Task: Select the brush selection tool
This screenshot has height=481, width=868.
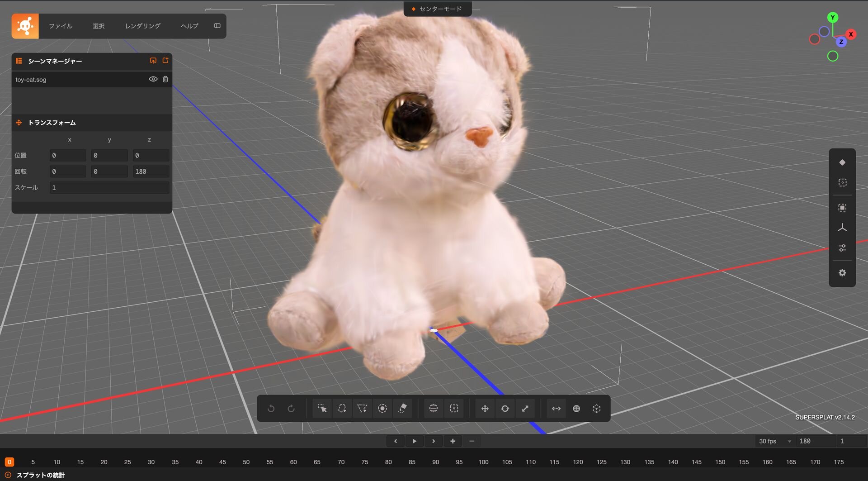Action: pyautogui.click(x=382, y=409)
